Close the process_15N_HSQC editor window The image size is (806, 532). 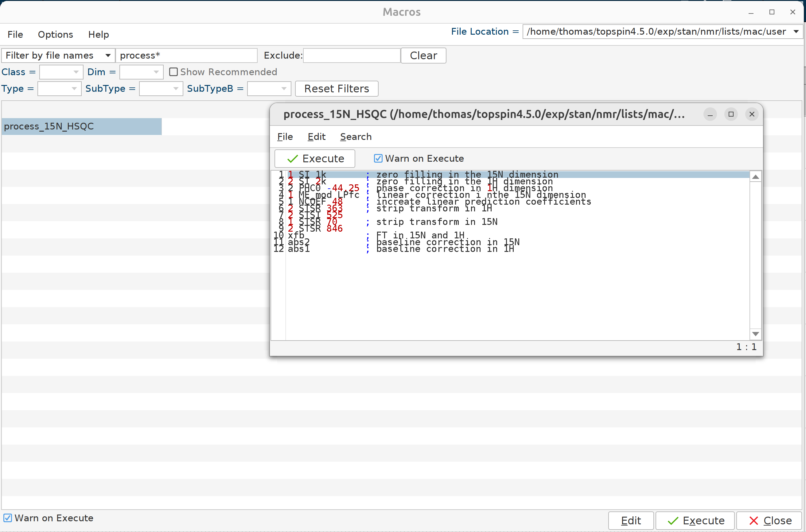752,114
